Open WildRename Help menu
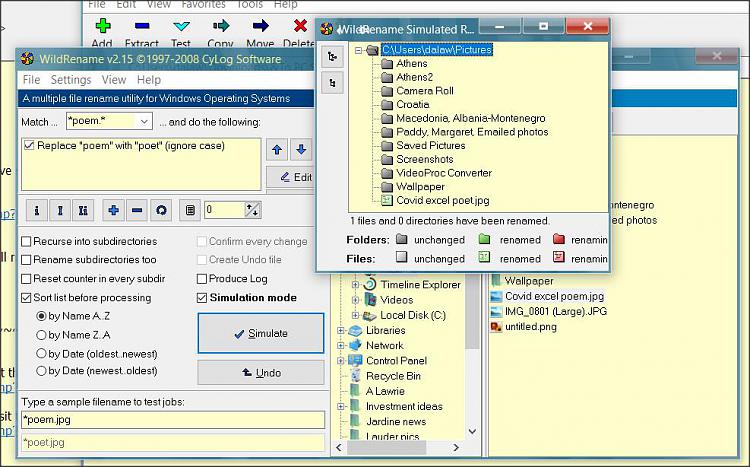Screen dimensions: 750x467 (149, 80)
